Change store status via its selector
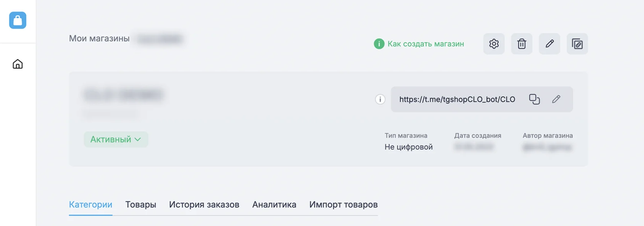This screenshot has height=226, width=644. pyautogui.click(x=116, y=139)
